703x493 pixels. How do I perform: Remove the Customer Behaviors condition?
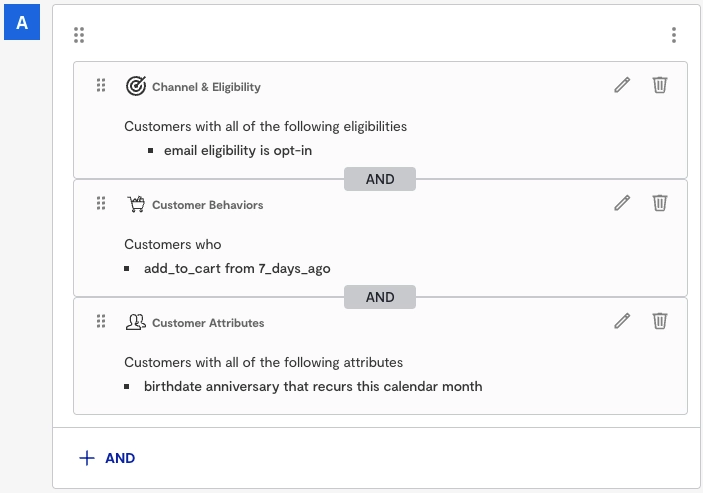660,203
